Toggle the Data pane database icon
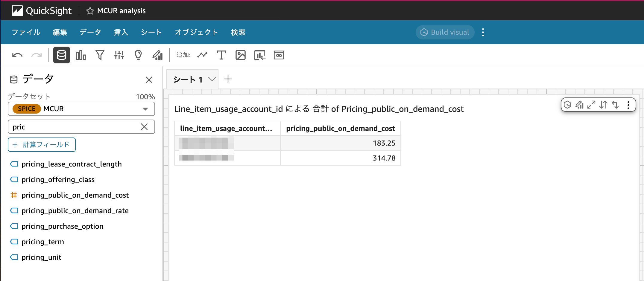644x281 pixels. click(x=62, y=55)
